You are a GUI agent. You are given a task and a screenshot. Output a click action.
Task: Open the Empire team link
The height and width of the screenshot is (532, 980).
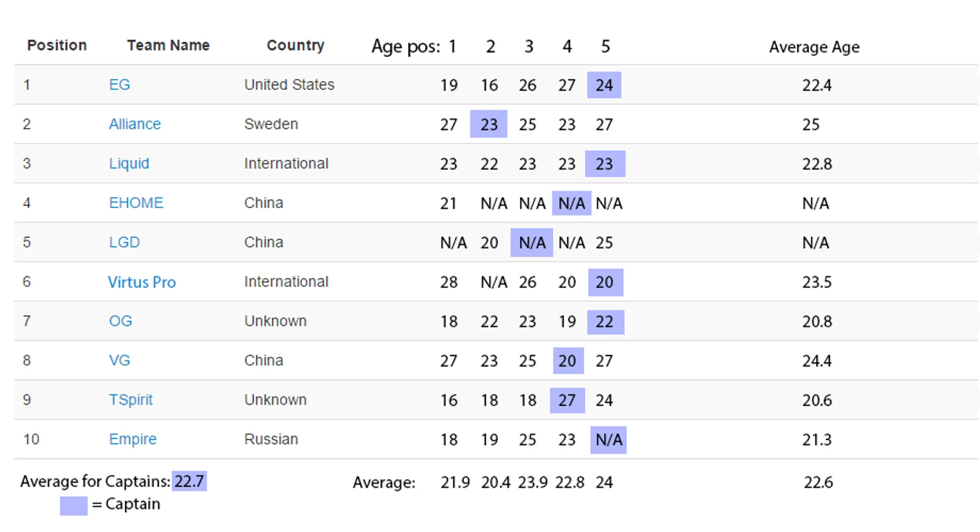(x=133, y=439)
